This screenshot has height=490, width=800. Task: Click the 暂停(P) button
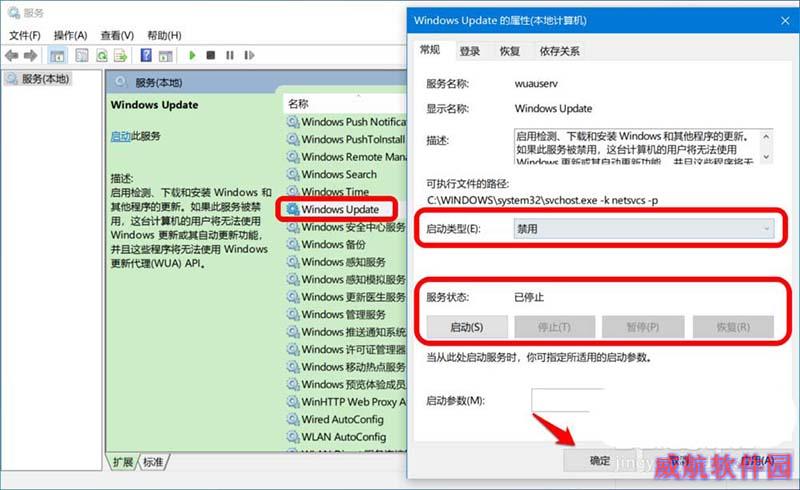point(643,327)
